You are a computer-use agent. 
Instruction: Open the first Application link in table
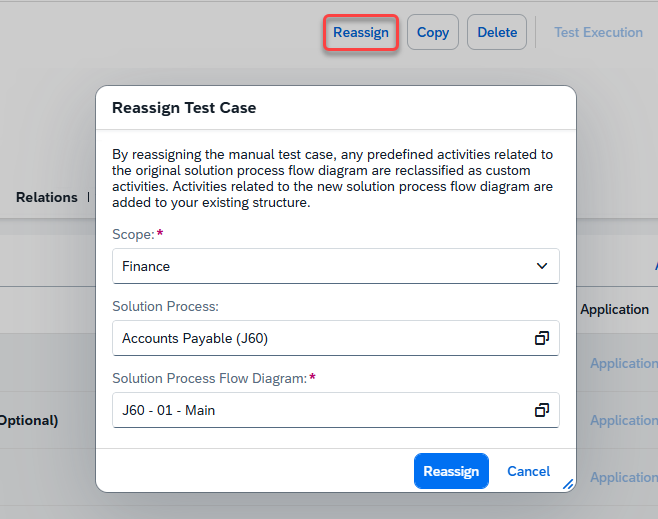(x=623, y=364)
